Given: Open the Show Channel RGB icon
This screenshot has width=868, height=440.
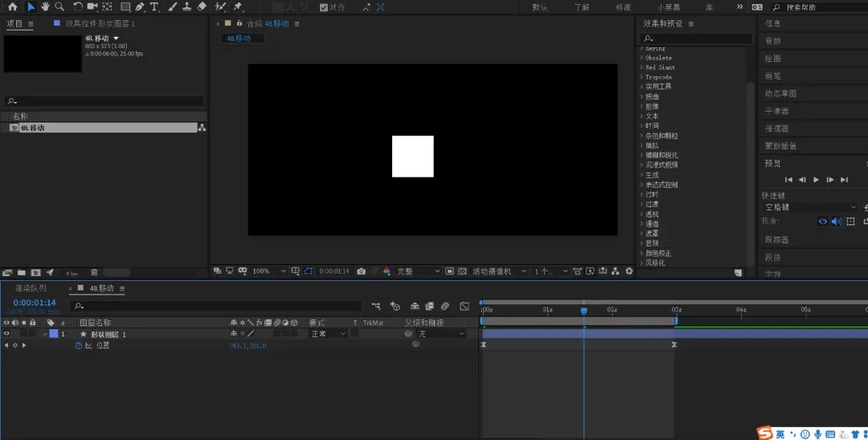Looking at the screenshot, I should pyautogui.click(x=387, y=271).
